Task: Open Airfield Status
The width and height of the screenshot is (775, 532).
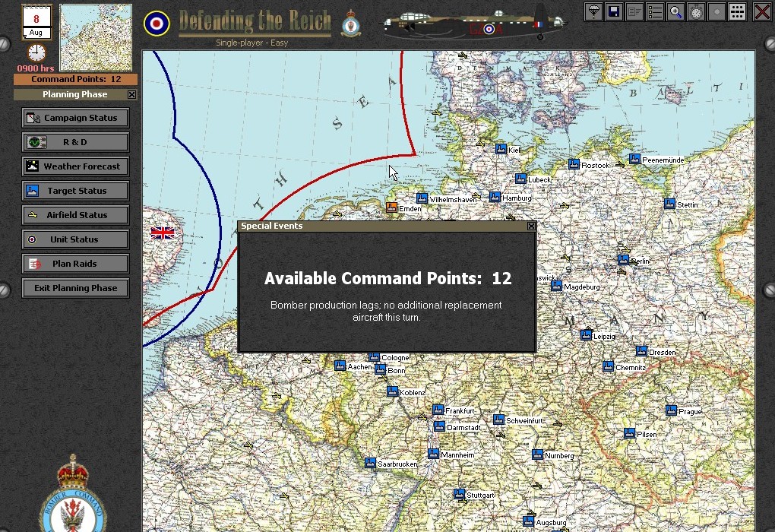Action: click(x=76, y=214)
